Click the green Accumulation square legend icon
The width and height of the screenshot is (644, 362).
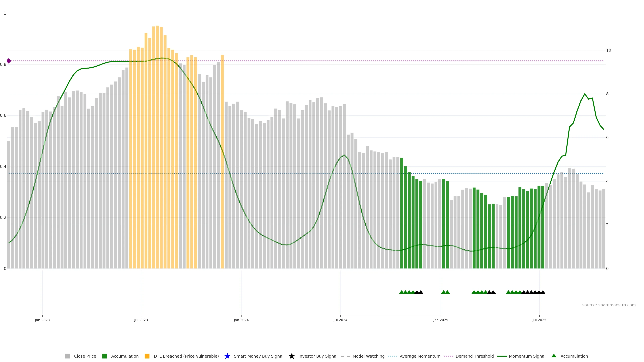coord(104,356)
